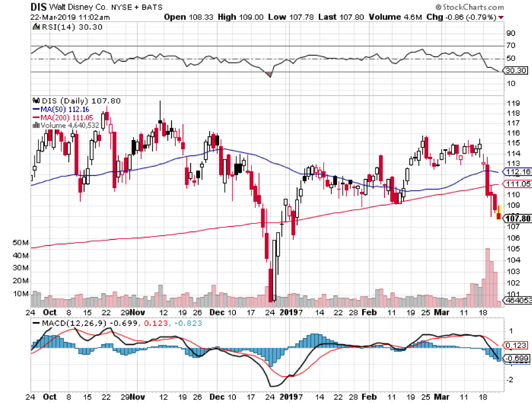
Task: Click the MA(50) 112.16 legend entry
Action: [x=65, y=109]
